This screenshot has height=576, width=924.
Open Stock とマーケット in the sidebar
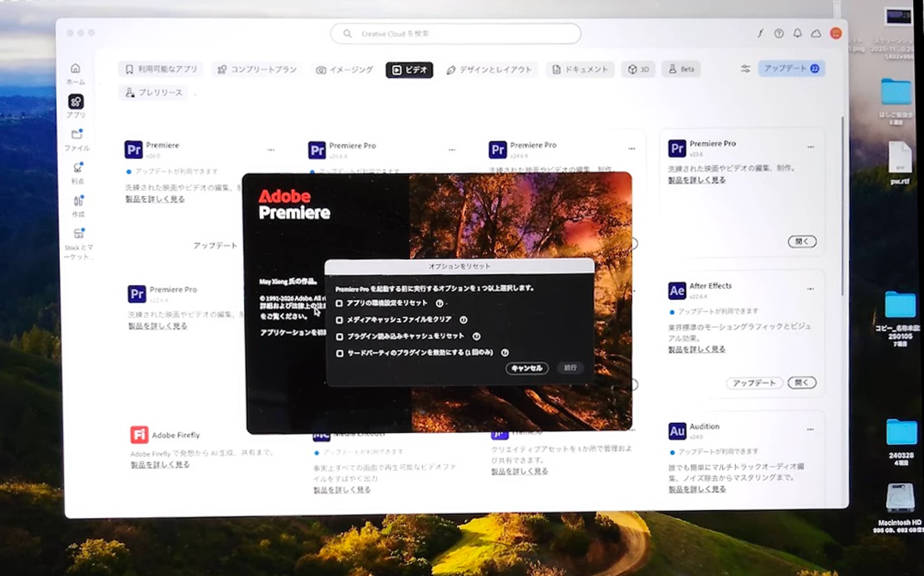pos(79,243)
